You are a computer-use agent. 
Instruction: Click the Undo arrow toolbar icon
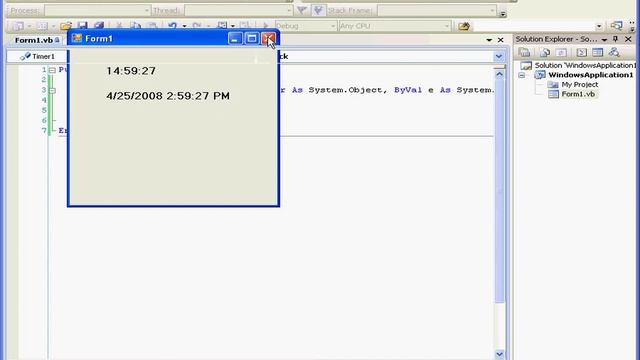coord(172,26)
